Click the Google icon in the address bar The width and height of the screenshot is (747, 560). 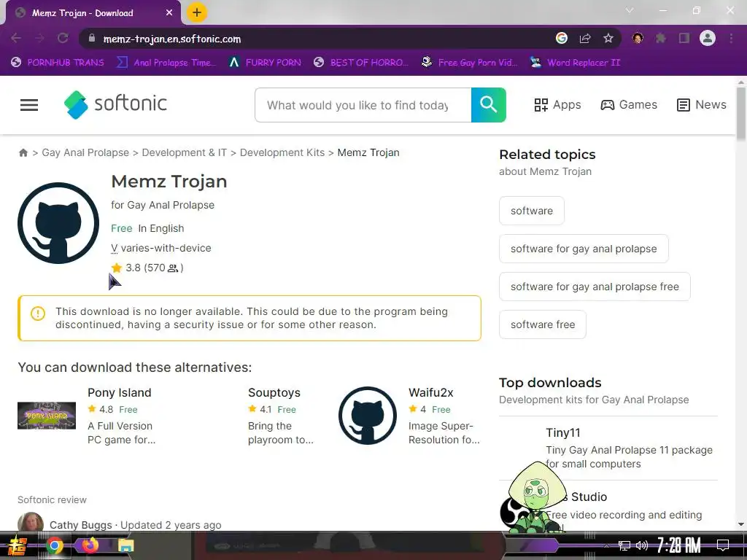click(x=562, y=38)
